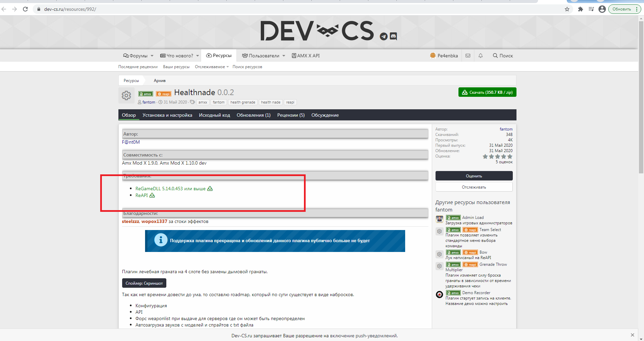
Task: Click the Обновить browser update button
Action: pyautogui.click(x=621, y=9)
